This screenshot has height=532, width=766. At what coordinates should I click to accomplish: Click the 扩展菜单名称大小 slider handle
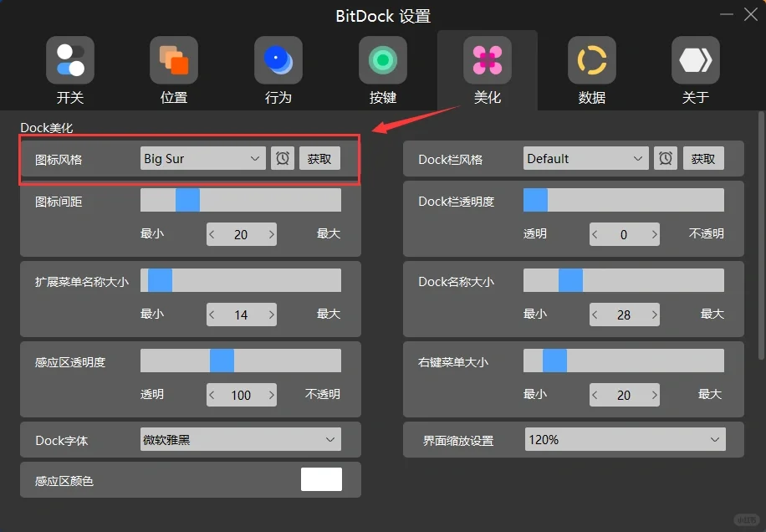[160, 280]
